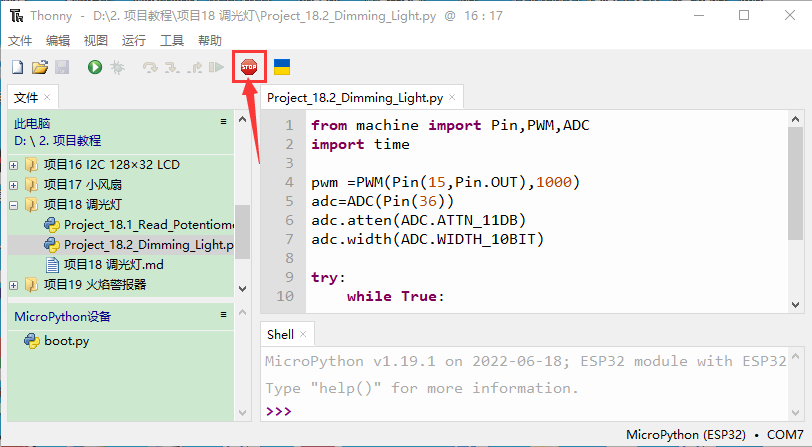812x447 pixels.
Task: Open the hamburger menu for 此电脑 panel
Action: [224, 122]
